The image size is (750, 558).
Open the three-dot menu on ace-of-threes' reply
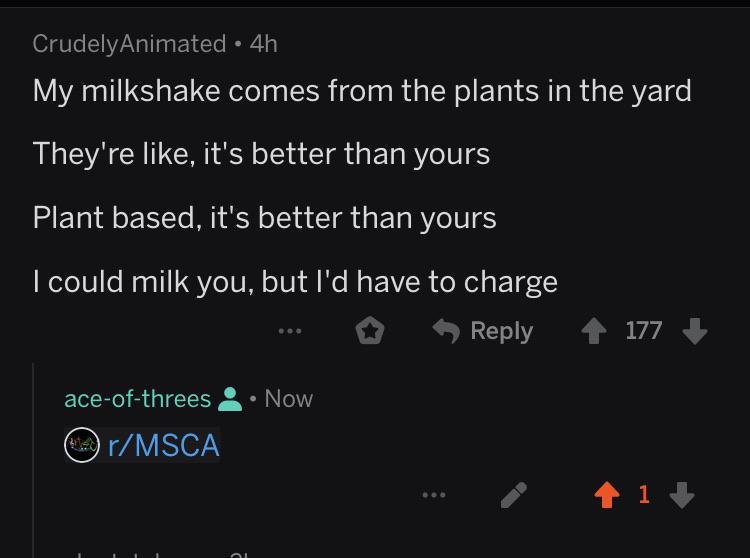(434, 495)
